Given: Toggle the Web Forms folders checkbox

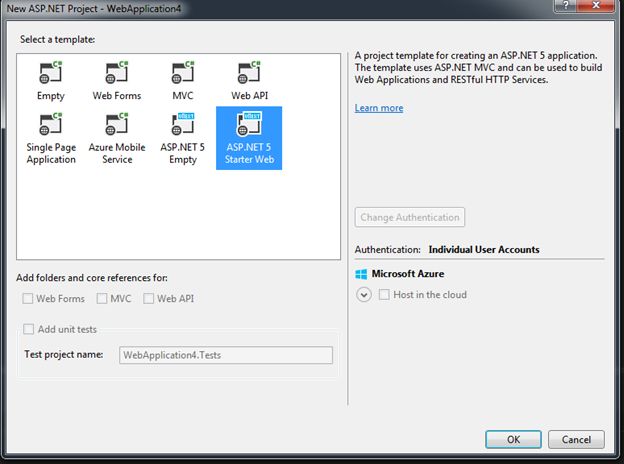Looking at the screenshot, I should click(x=27, y=298).
